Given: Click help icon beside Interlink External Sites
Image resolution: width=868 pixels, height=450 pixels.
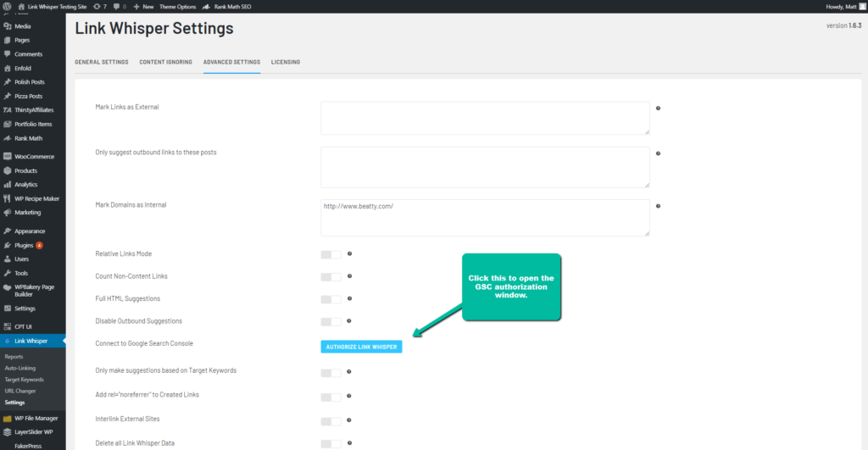Looking at the screenshot, I should click(348, 420).
